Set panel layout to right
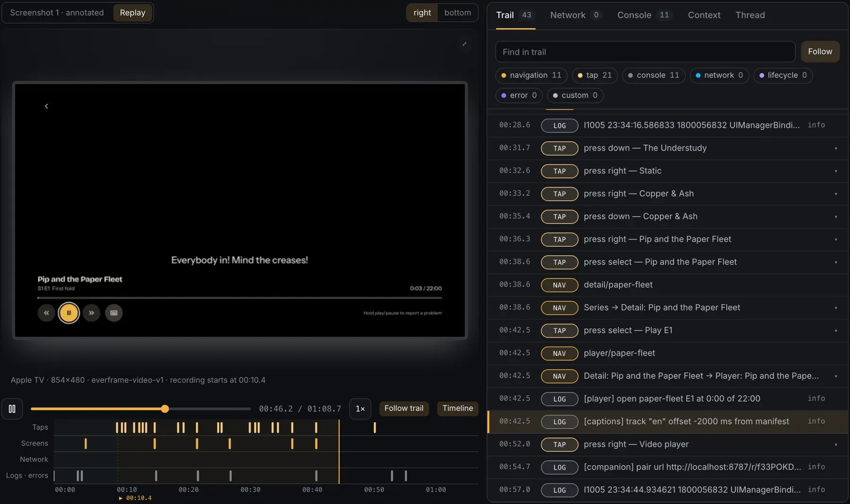Viewport: 850px width, 504px height. pos(422,13)
